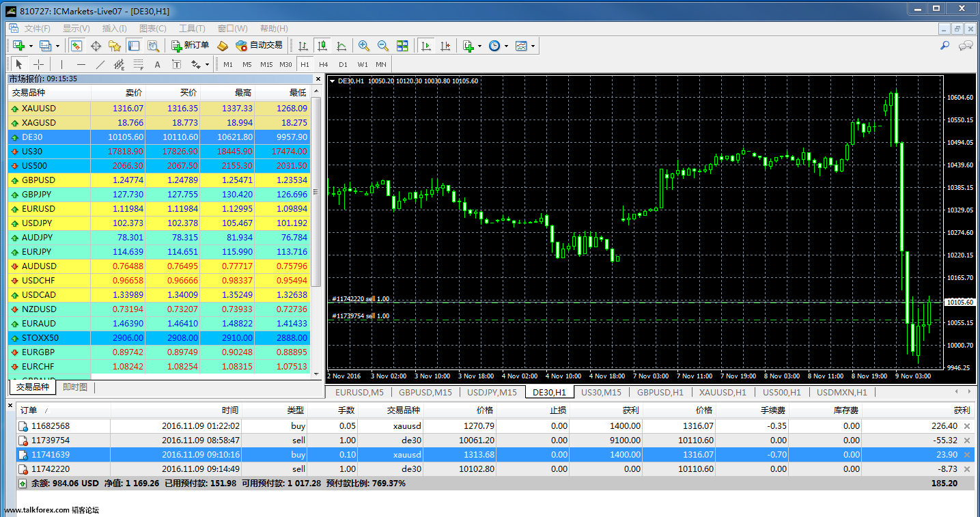Image resolution: width=980 pixels, height=517 pixels.
Task: Open the 显示(V) menu
Action: (x=76, y=29)
